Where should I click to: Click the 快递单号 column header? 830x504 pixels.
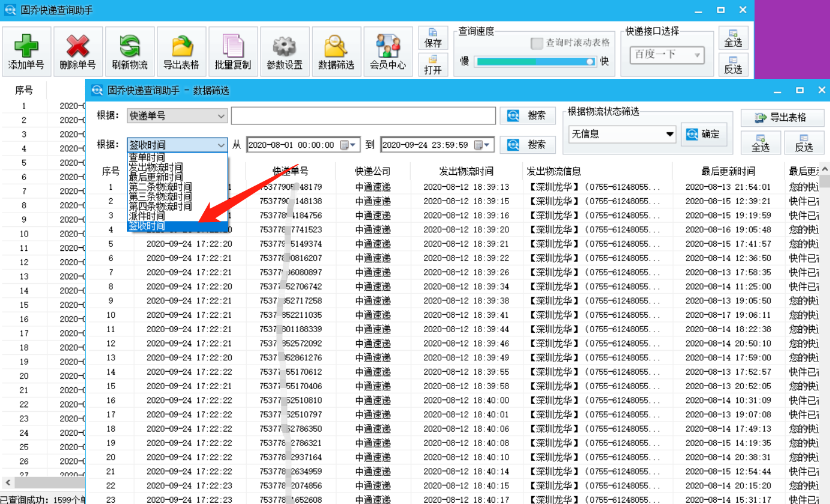click(290, 171)
